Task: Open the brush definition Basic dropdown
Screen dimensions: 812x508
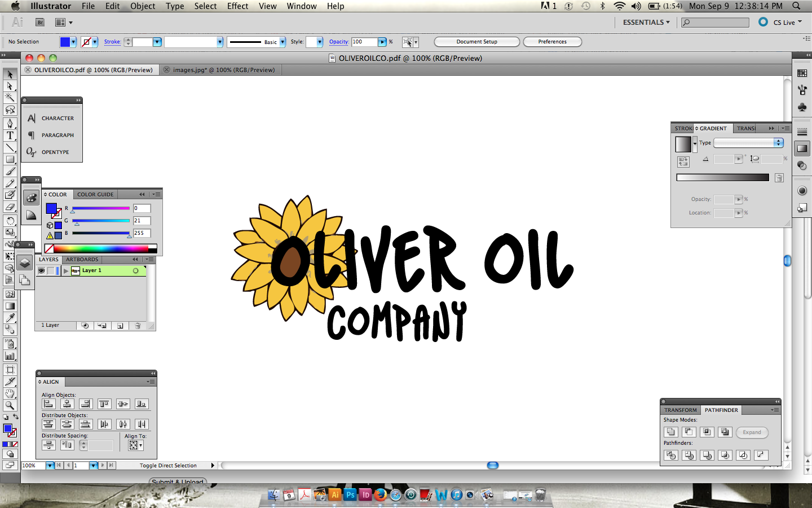Action: [282, 42]
